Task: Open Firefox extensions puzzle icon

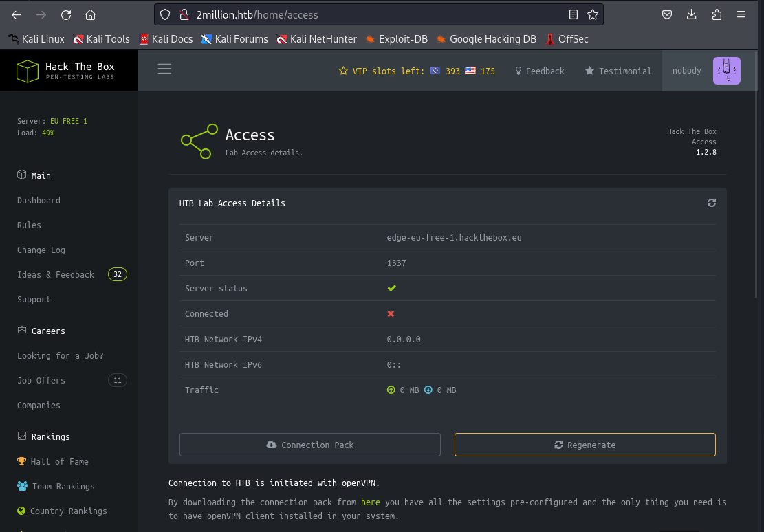Action: (717, 14)
